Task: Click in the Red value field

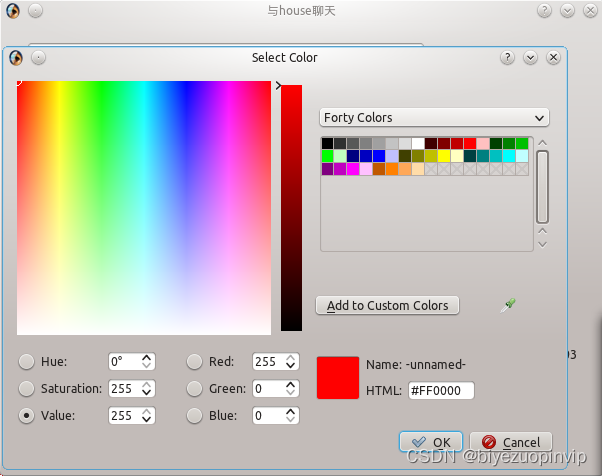Action: [x=269, y=362]
